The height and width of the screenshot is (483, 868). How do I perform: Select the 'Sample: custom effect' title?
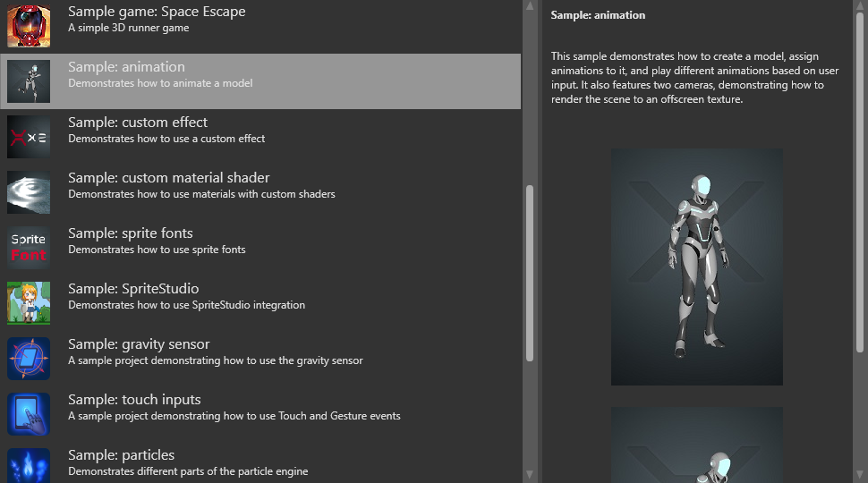138,123
